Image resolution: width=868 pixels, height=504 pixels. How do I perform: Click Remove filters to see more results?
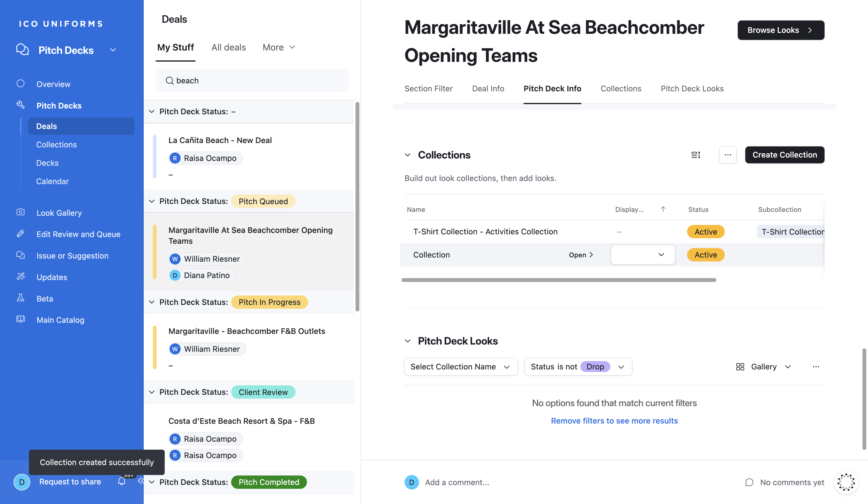[x=614, y=421]
